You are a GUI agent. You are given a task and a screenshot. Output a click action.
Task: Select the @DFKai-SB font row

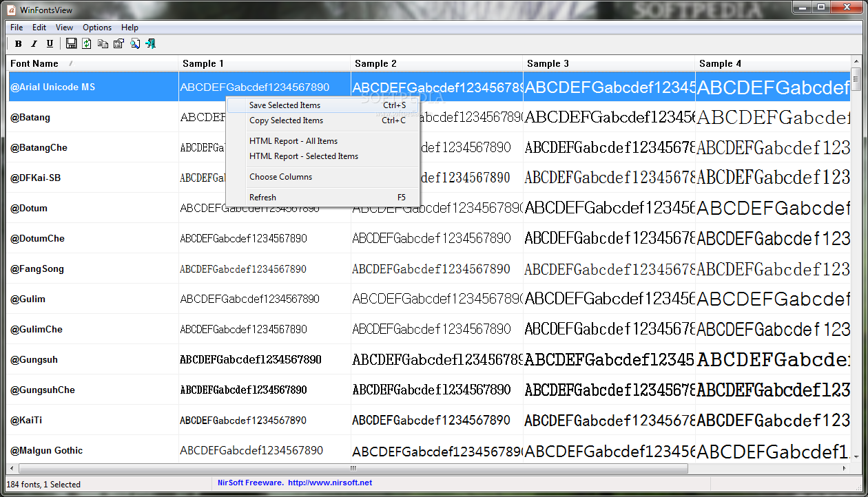tap(429, 178)
